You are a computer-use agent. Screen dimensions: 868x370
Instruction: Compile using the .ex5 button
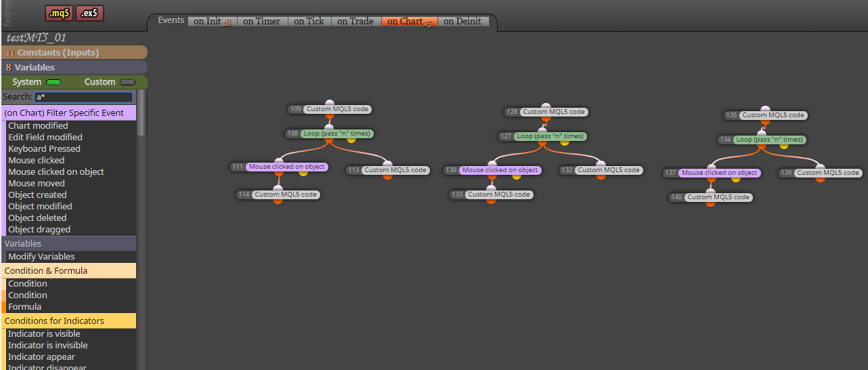pos(90,13)
